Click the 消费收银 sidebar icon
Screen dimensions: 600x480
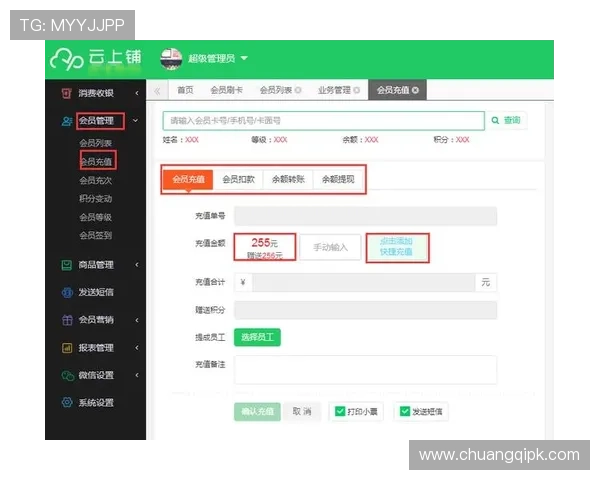tap(67, 93)
